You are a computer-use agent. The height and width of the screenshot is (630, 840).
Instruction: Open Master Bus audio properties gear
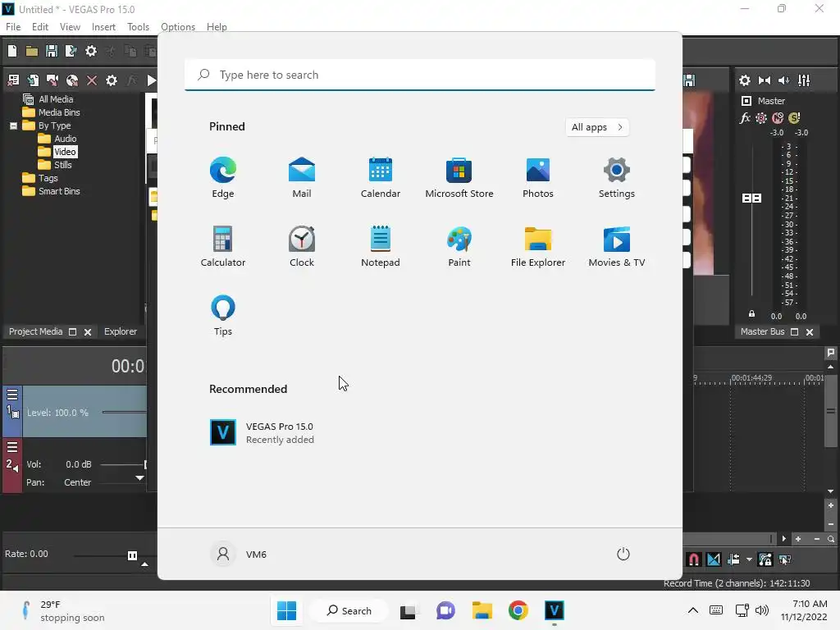click(745, 80)
